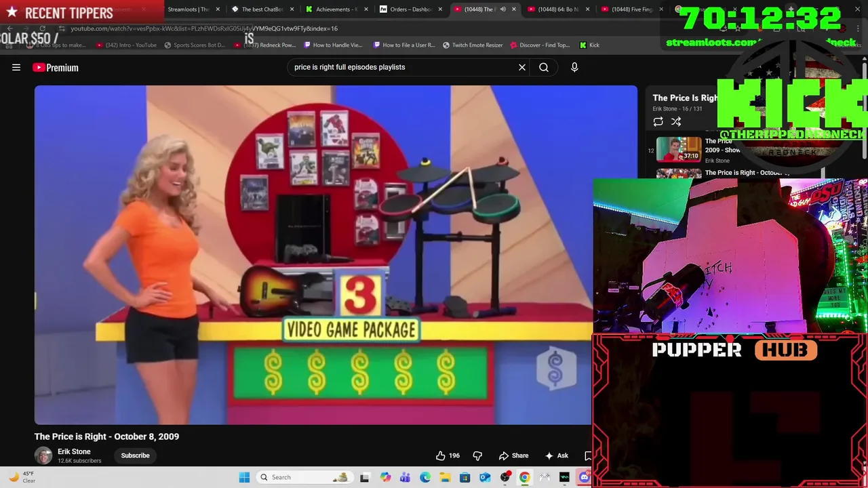Click the '12.6K subscribers' text
Image resolution: width=868 pixels, height=488 pixels.
[x=79, y=461]
